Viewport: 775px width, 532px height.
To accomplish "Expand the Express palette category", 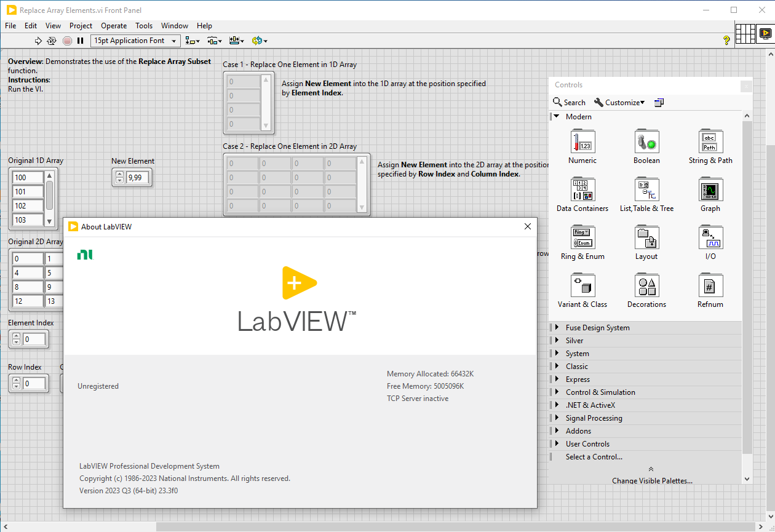I will [556, 379].
